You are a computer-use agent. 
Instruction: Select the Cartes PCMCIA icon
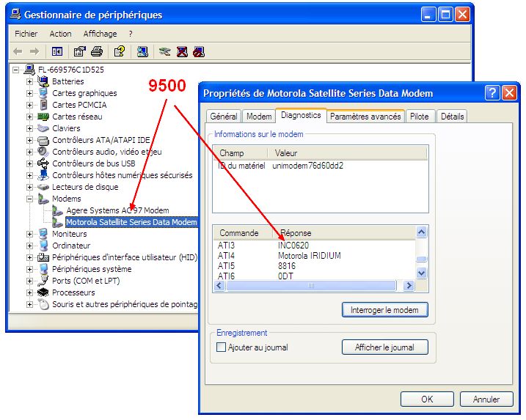coord(43,105)
